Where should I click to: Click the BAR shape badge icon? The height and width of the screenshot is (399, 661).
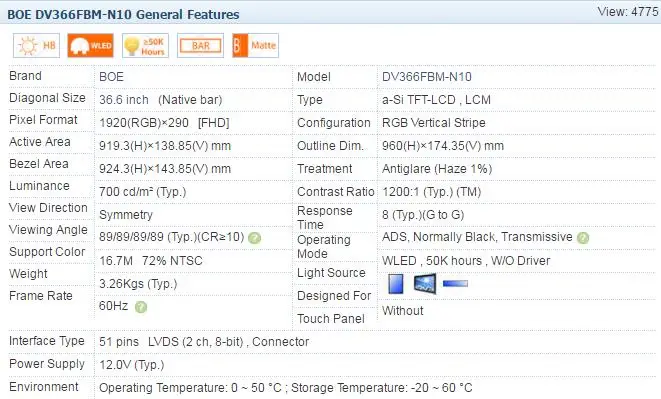(x=200, y=46)
